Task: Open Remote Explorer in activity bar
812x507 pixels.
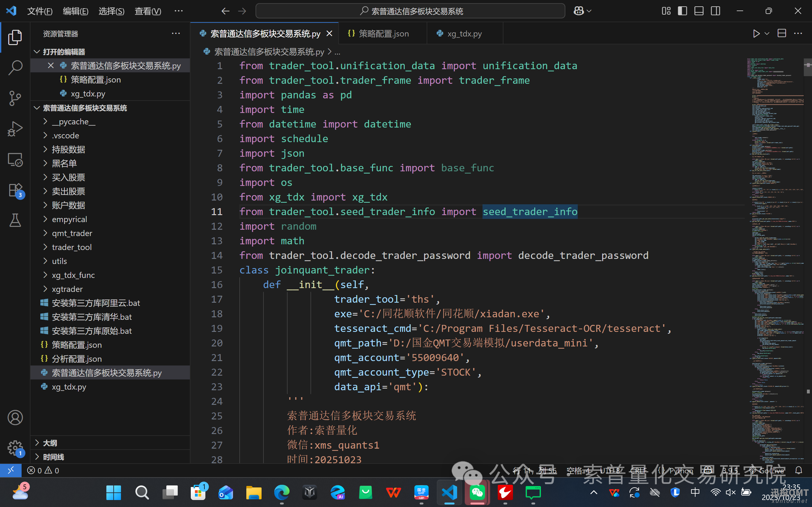Action: point(15,160)
